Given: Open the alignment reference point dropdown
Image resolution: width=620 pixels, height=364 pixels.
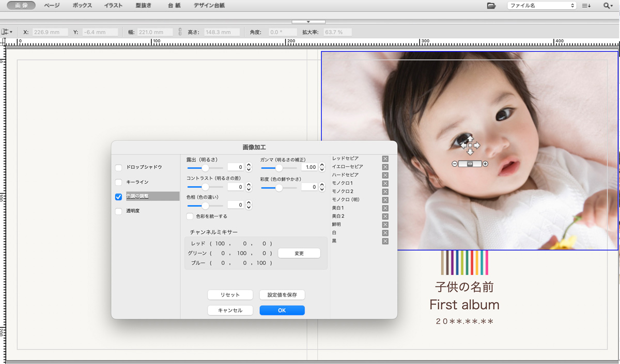Looking at the screenshot, I should pyautogui.click(x=7, y=32).
